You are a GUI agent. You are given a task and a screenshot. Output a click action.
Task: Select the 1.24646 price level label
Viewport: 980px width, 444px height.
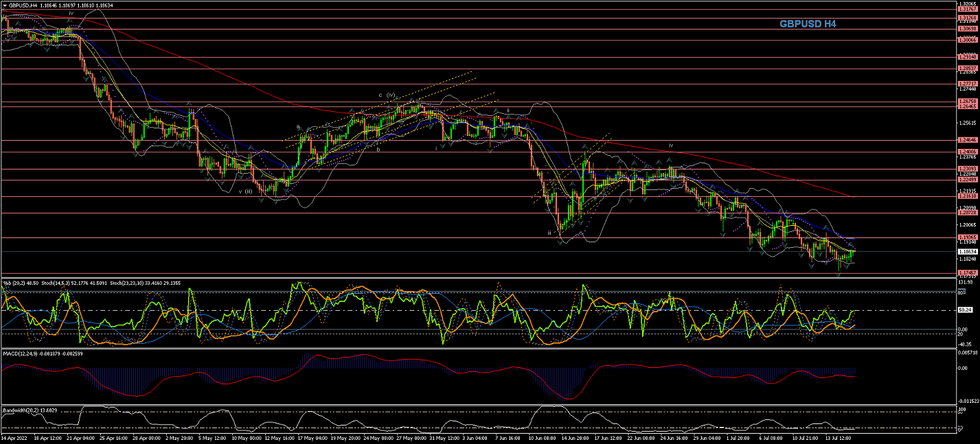pyautogui.click(x=967, y=140)
